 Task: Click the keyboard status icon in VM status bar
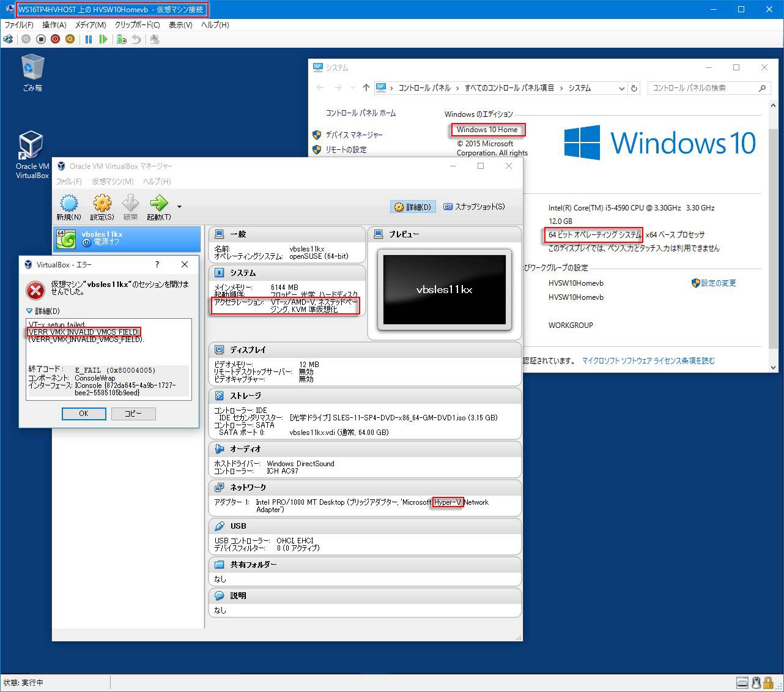coord(742,683)
